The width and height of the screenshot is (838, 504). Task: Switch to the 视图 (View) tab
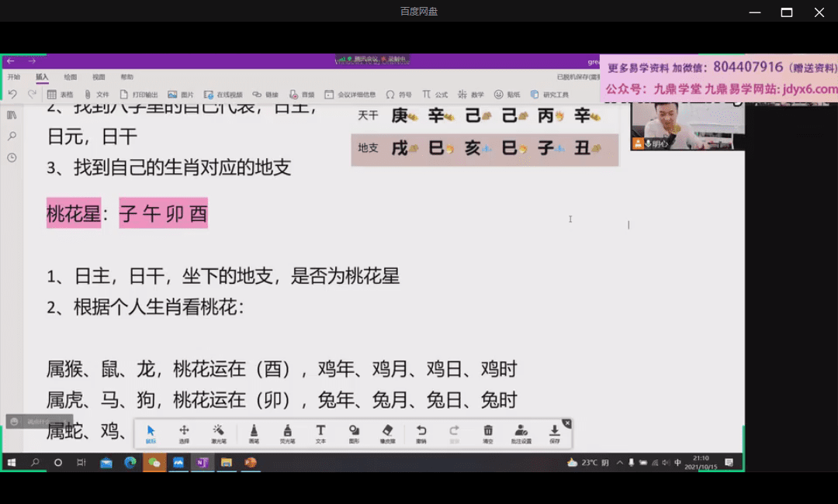coord(99,78)
